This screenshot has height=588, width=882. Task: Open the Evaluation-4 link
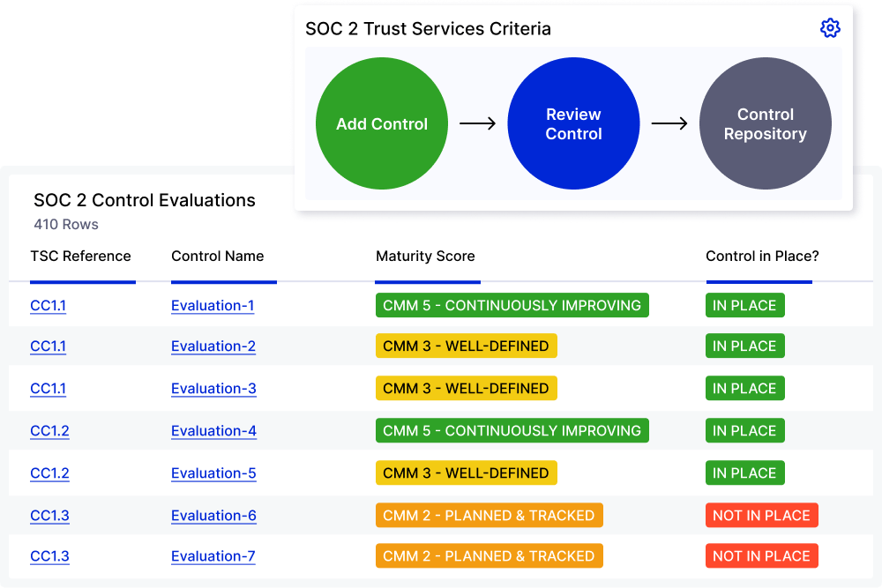click(x=213, y=431)
